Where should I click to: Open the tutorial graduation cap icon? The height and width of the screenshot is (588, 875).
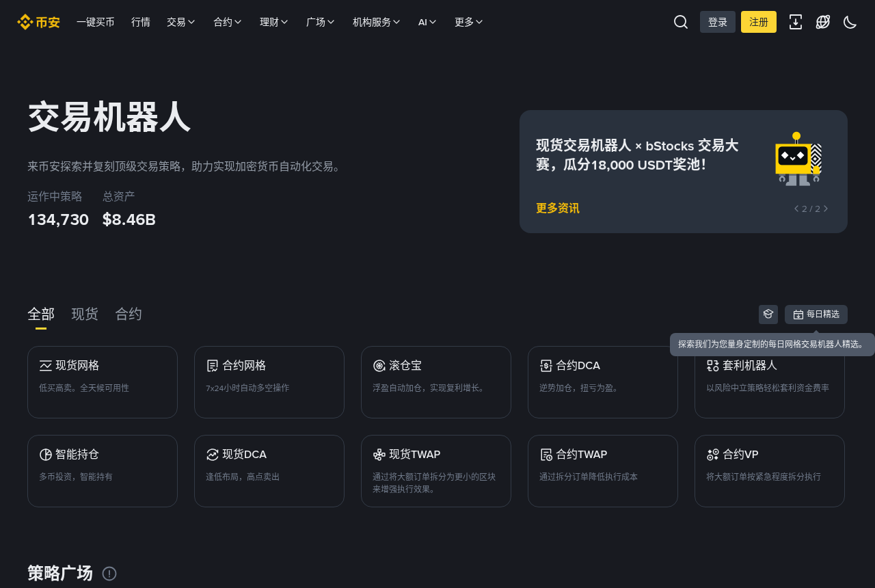(768, 315)
